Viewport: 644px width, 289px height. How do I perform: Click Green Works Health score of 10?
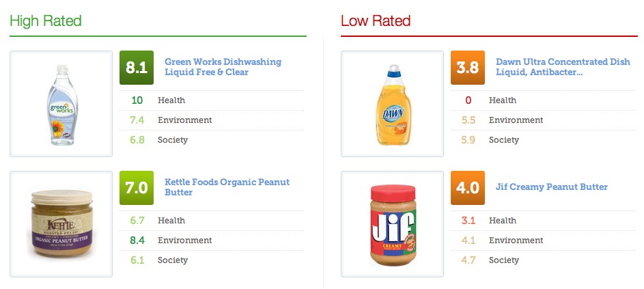[x=137, y=100]
